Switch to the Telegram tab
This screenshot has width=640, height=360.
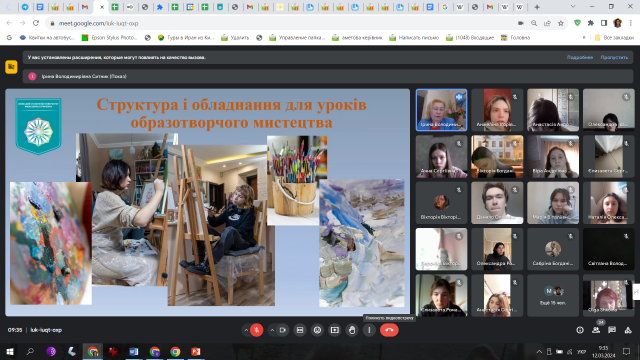click(25, 7)
